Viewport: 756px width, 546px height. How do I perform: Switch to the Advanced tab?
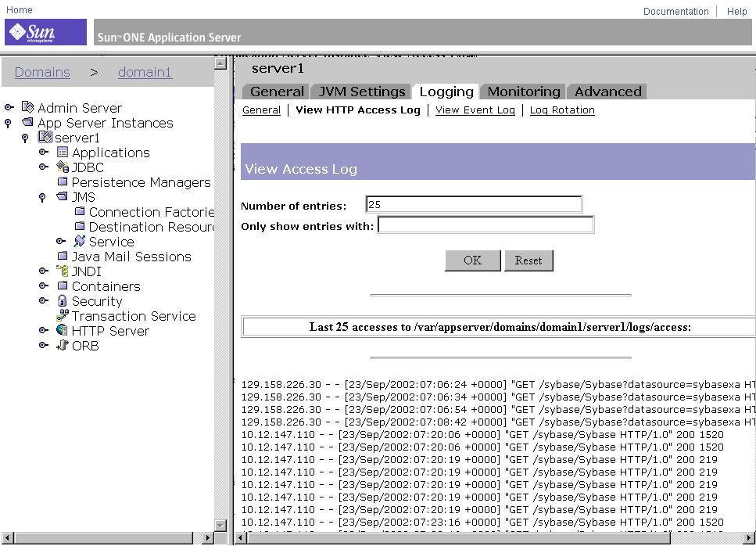pyautogui.click(x=607, y=92)
